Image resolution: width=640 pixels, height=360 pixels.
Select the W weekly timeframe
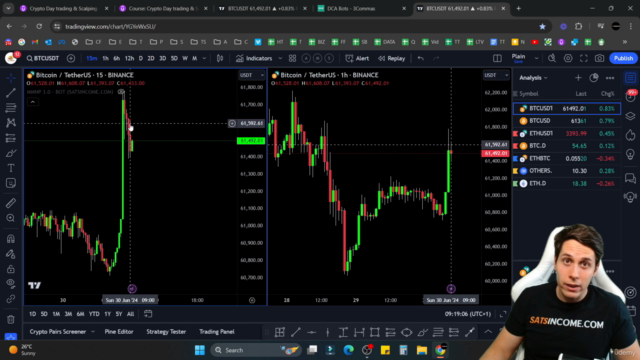point(185,58)
